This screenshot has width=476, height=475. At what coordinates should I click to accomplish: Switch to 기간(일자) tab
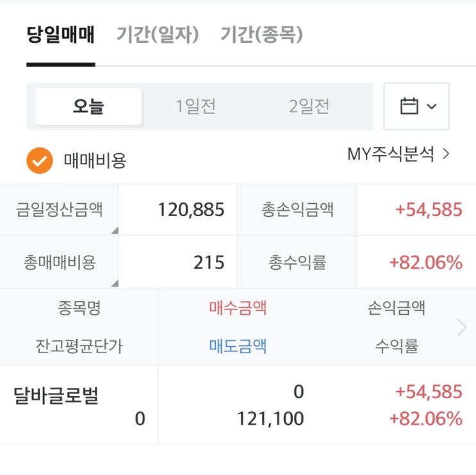(x=158, y=35)
